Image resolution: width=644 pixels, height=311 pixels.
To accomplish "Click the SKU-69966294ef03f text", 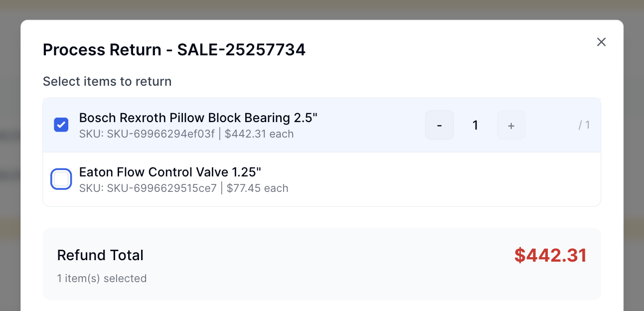I will pos(161,134).
